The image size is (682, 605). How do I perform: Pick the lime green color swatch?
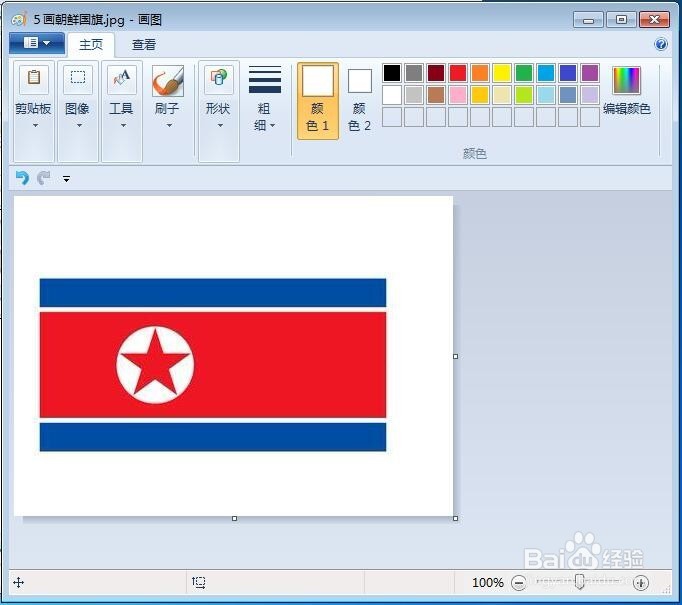524,95
